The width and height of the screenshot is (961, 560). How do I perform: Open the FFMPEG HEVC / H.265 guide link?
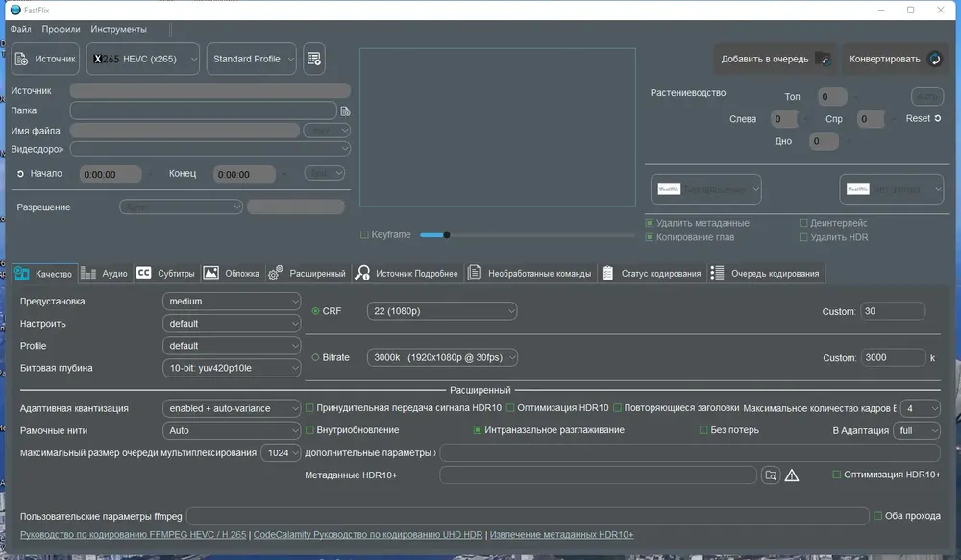(x=133, y=535)
